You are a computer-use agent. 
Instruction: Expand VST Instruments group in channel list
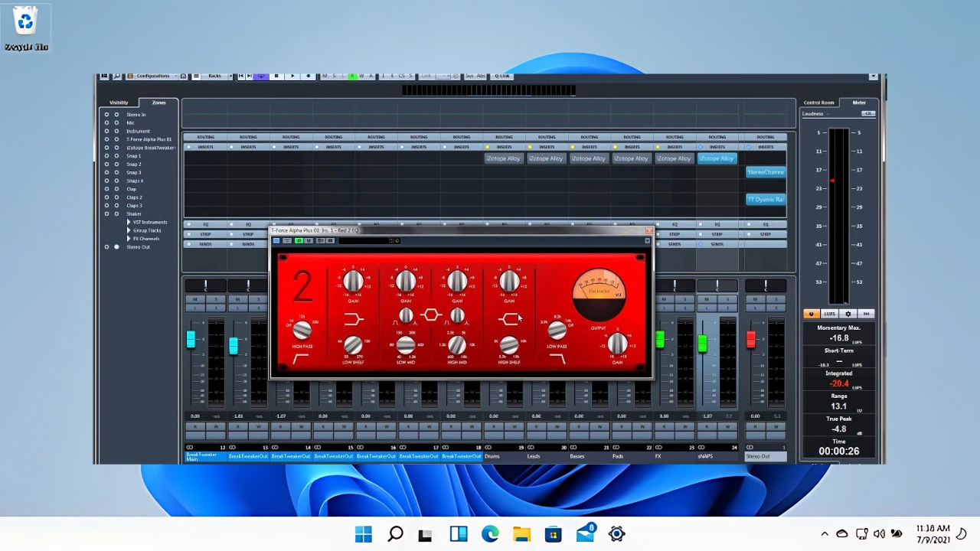pos(129,222)
